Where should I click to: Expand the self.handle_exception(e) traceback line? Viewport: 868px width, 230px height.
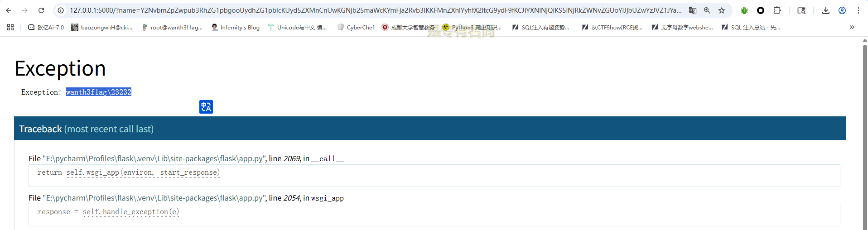[130, 212]
